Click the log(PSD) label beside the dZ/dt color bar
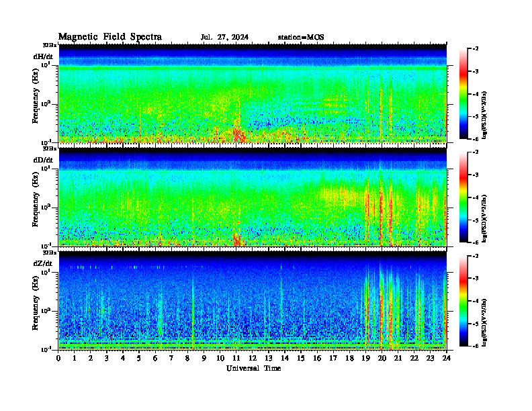 [x=484, y=322]
